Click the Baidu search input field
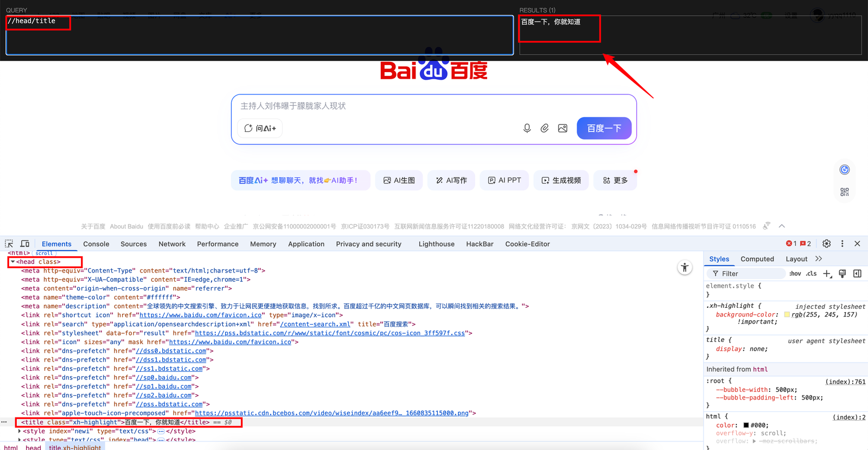 [434, 106]
